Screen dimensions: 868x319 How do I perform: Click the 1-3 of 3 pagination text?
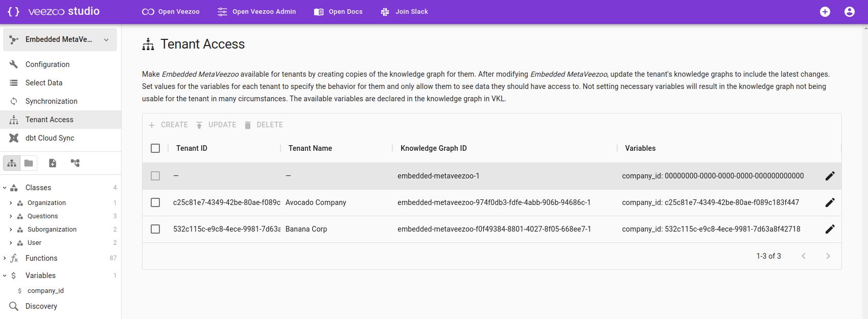click(x=768, y=256)
